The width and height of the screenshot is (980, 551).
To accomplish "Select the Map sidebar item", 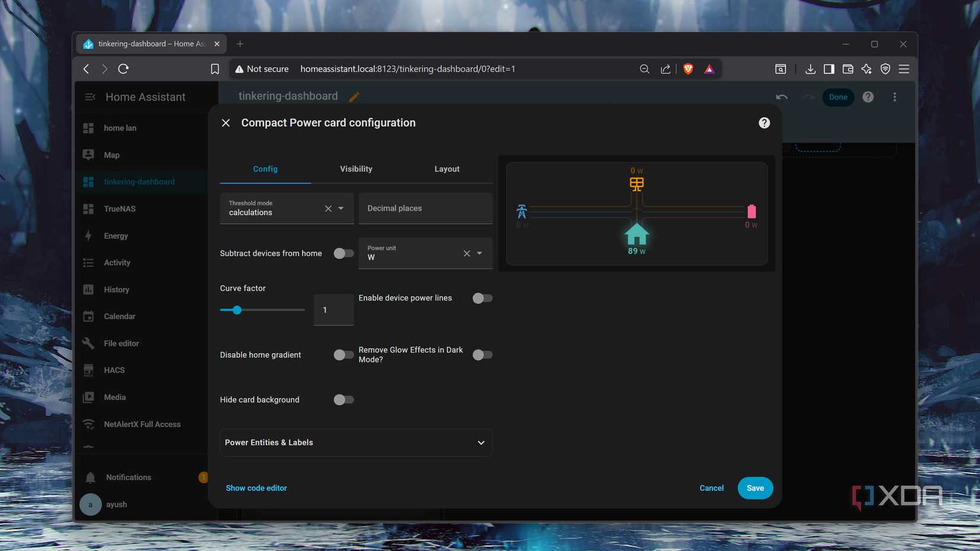I will 110,155.
